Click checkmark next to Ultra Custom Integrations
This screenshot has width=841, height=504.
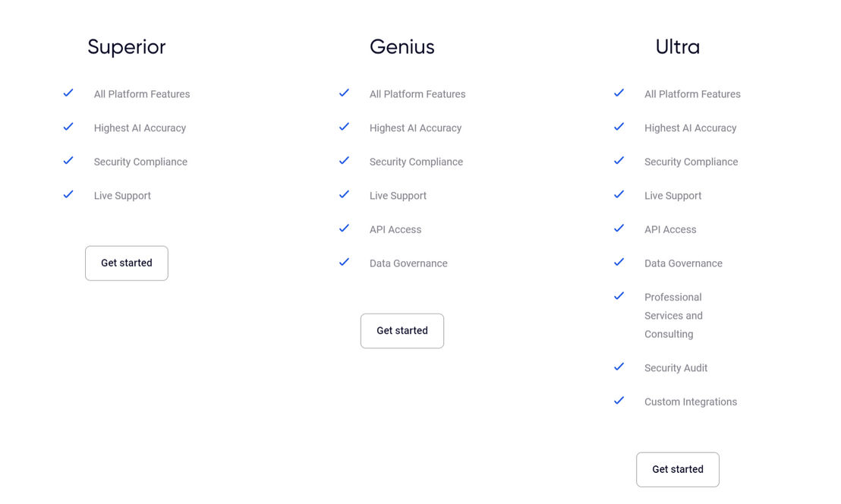619,401
